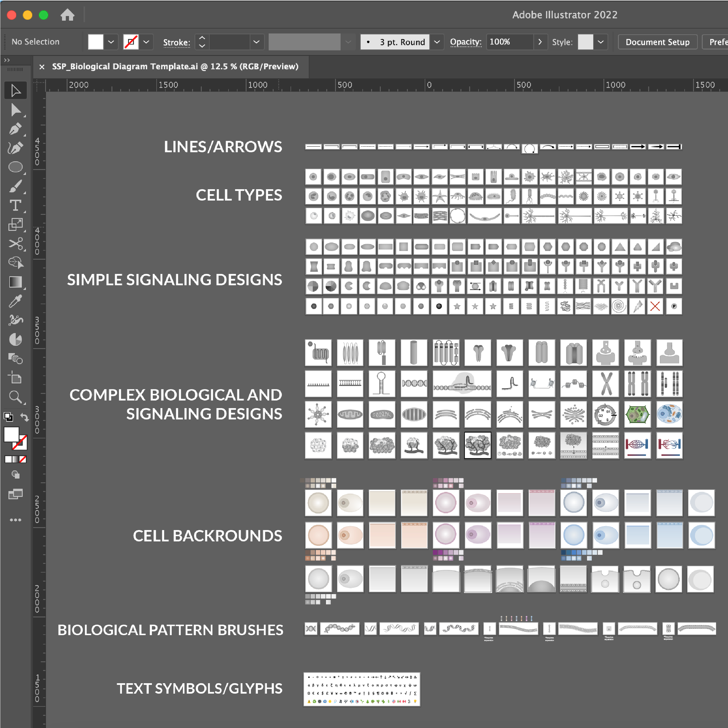728x728 pixels.
Task: Select the CELL TYPES heading text
Action: click(x=239, y=195)
